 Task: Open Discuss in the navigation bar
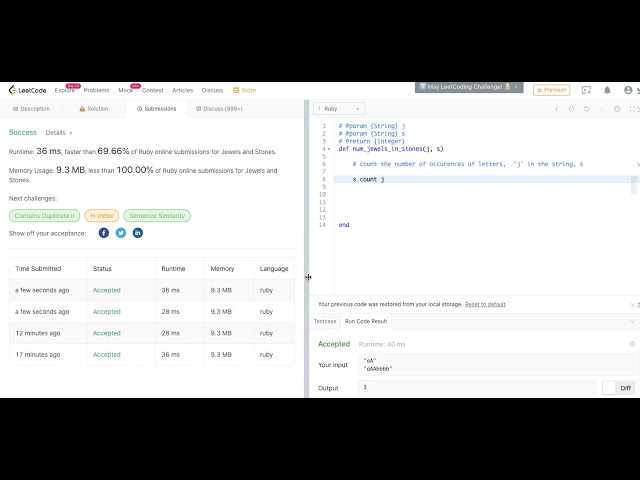pyautogui.click(x=212, y=91)
